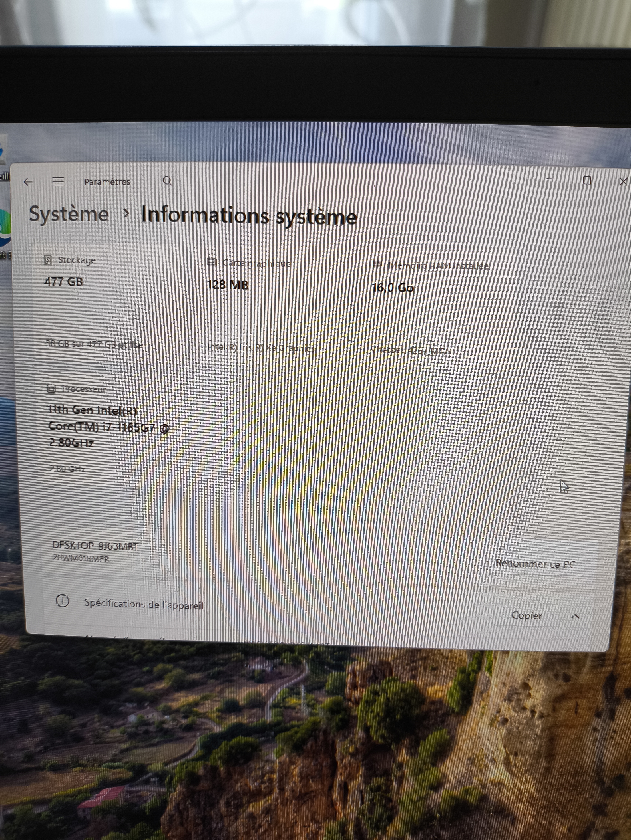Click the search magnifier icon
Viewport: 631px width, 840px height.
[x=168, y=181]
